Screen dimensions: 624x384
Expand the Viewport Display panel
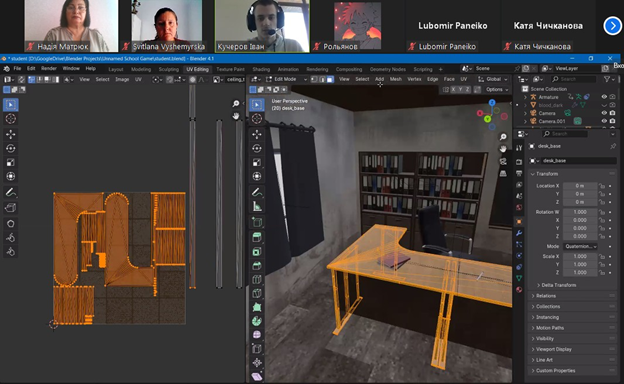pyautogui.click(x=554, y=349)
